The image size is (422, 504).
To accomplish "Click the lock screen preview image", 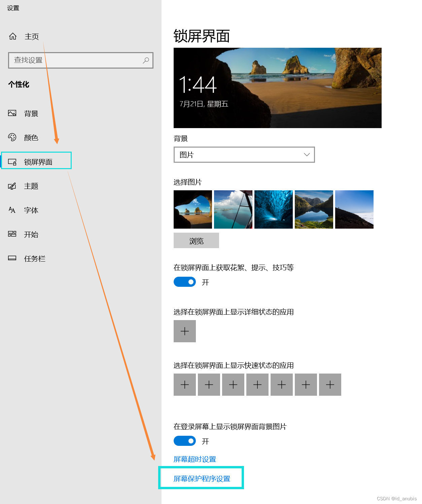I will point(278,88).
